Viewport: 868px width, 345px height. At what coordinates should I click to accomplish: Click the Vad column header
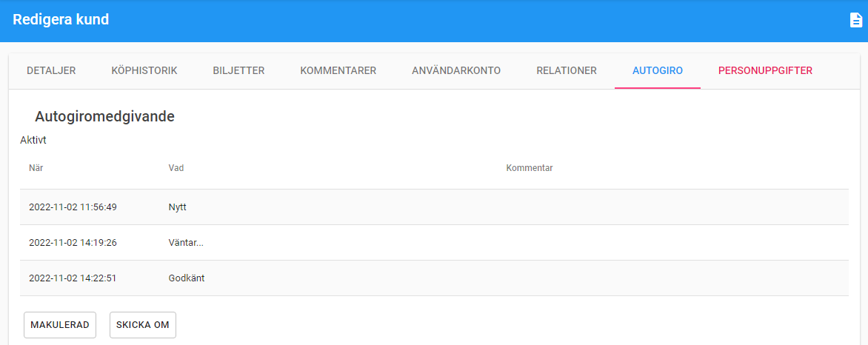point(176,168)
